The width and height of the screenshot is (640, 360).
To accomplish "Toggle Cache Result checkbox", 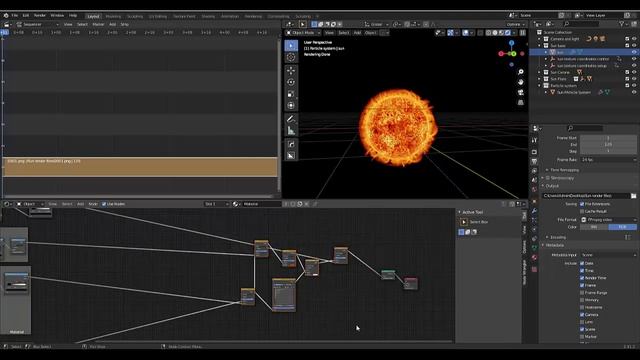I will (582, 211).
